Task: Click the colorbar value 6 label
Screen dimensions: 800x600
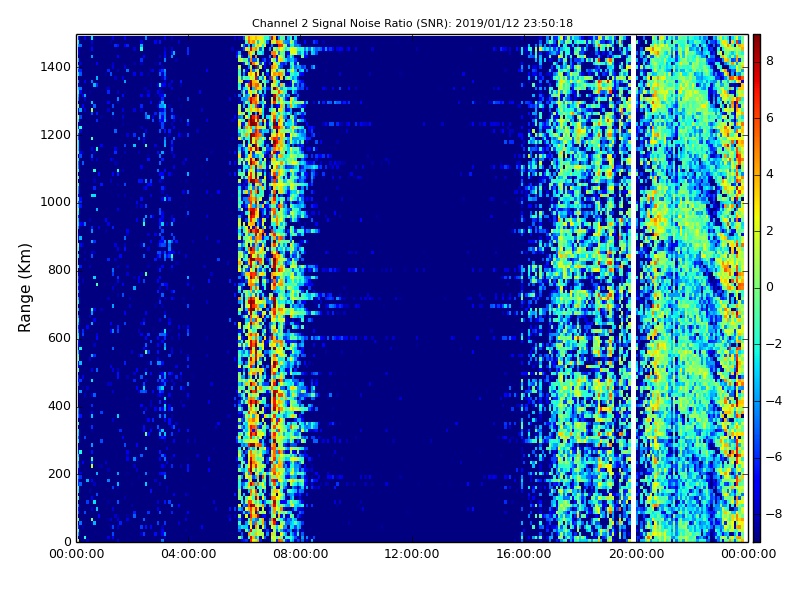Action: (x=770, y=118)
